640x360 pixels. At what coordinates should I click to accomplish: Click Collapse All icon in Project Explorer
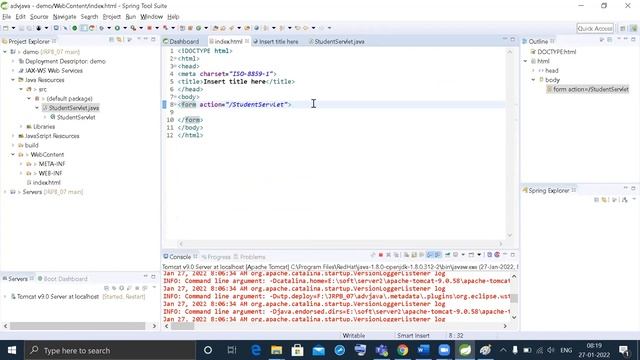pos(111,40)
